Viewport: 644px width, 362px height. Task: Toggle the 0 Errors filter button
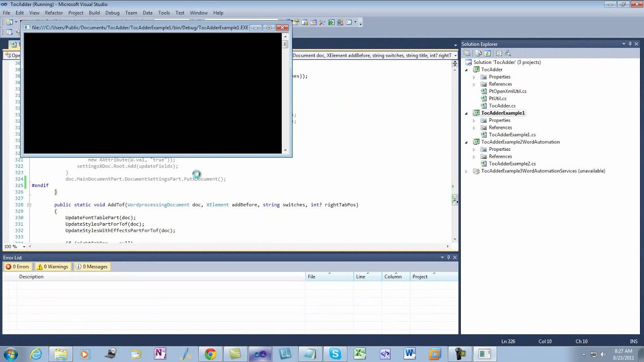click(x=17, y=266)
